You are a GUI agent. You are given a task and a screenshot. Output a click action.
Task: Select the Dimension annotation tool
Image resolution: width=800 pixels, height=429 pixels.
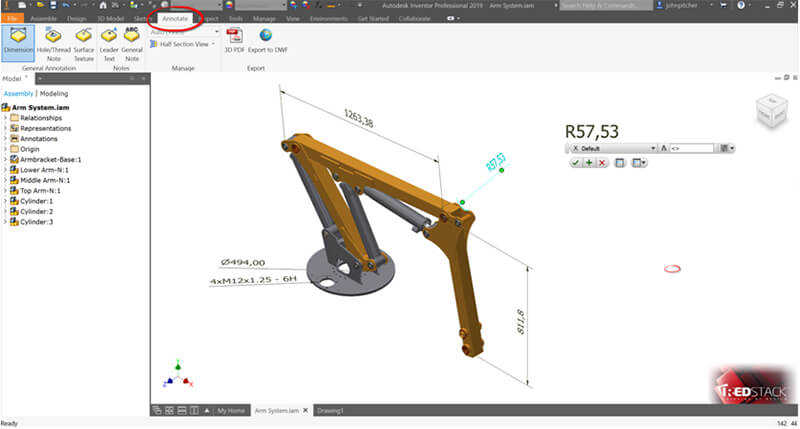coord(18,43)
